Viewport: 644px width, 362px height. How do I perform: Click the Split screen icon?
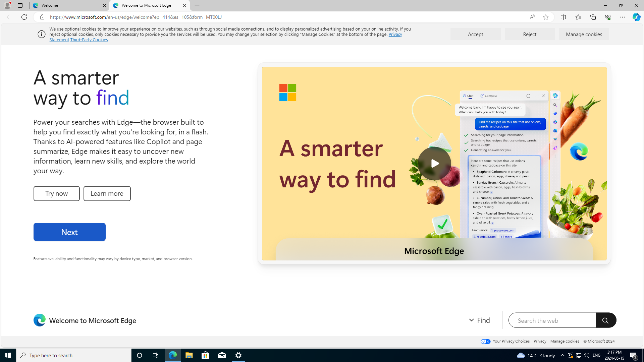[x=563, y=17]
